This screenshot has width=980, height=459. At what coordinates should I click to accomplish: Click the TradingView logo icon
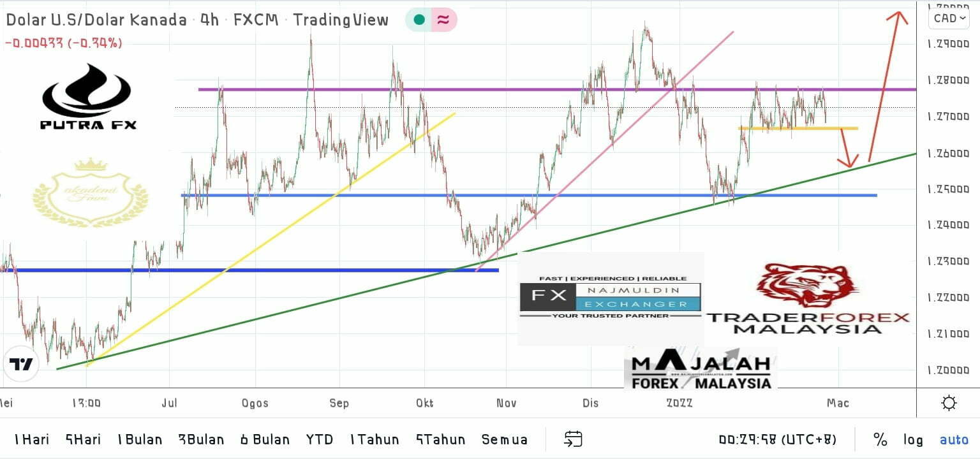click(21, 365)
